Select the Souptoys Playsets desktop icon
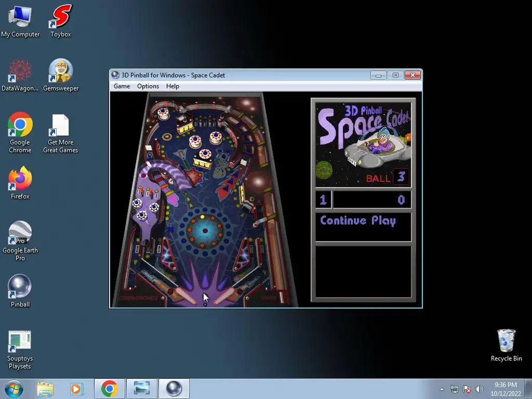 coord(20,350)
